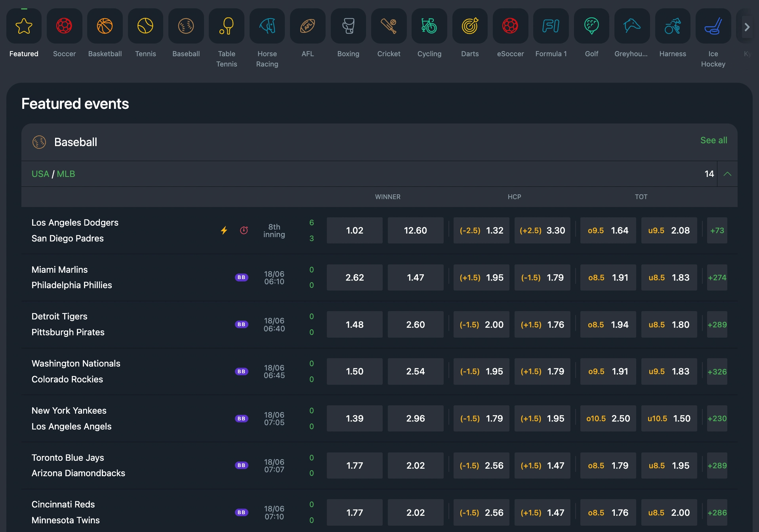This screenshot has height=532, width=759.
Task: Click the baseball icon beside the Baseball heading
Action: tap(39, 142)
